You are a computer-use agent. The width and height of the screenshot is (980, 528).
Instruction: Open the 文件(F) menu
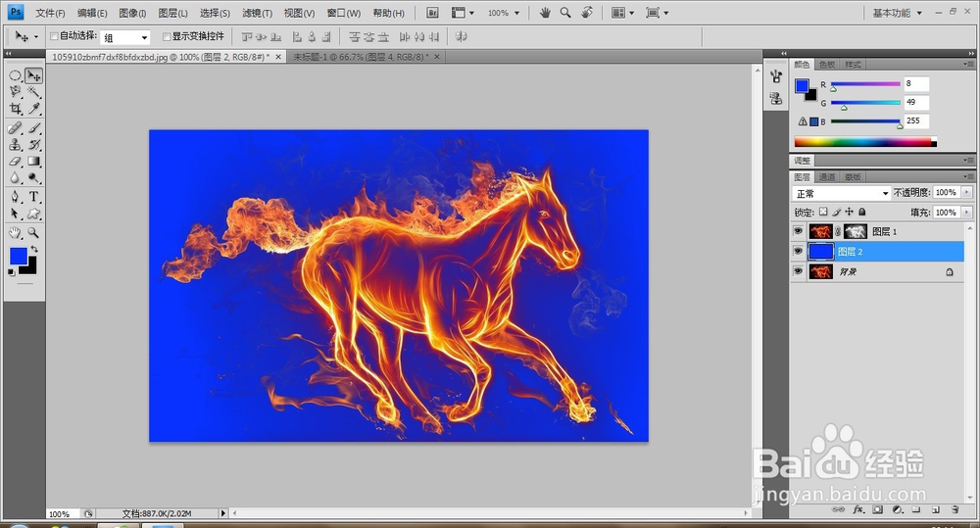coord(50,13)
